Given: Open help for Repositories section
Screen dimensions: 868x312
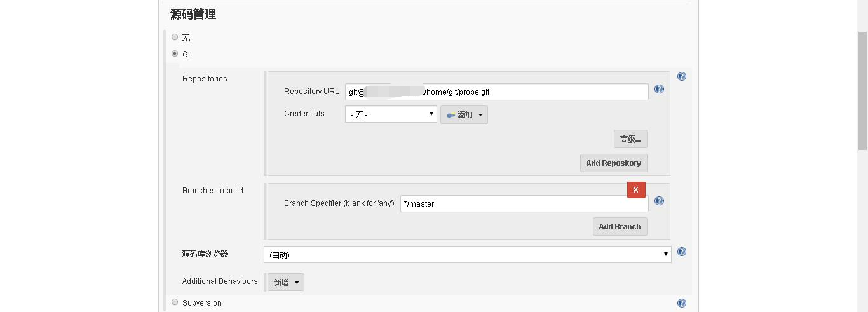Looking at the screenshot, I should [x=682, y=76].
